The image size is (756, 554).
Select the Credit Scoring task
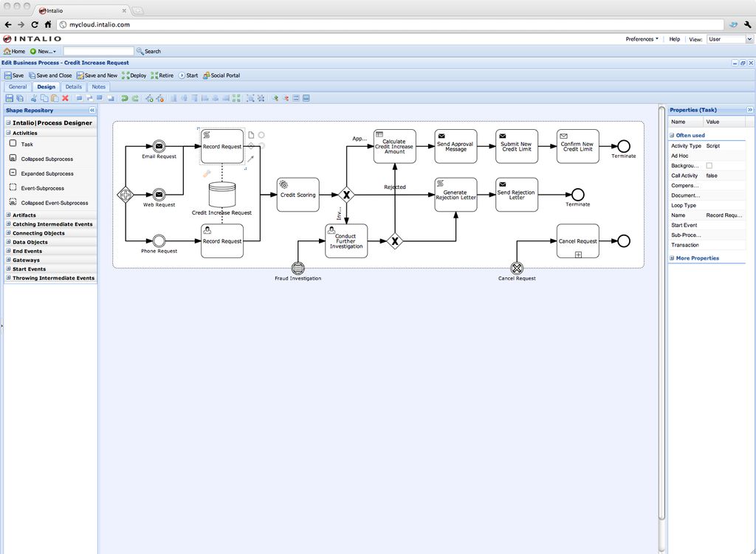tap(298, 195)
